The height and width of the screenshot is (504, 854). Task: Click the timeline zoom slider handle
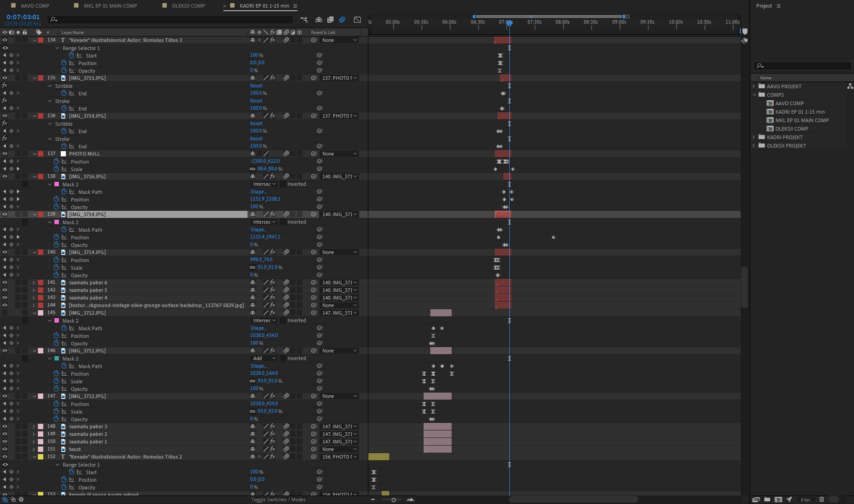pyautogui.click(x=393, y=500)
